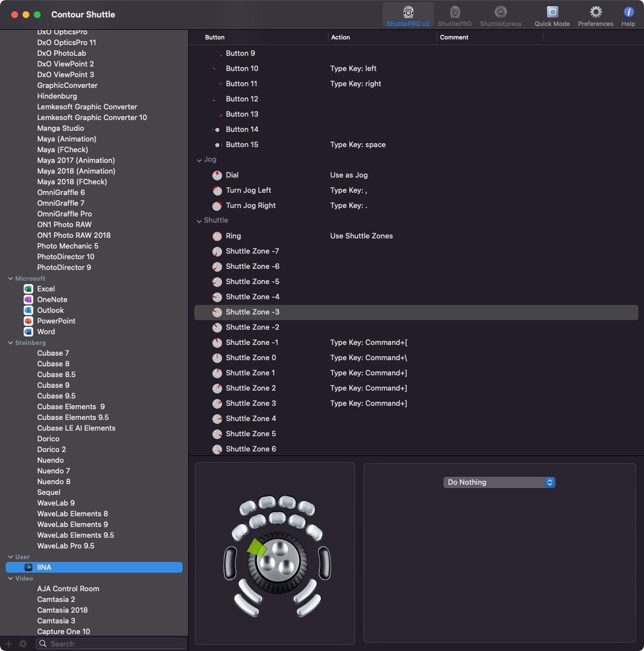The height and width of the screenshot is (651, 644).
Task: Click 'Use Shuttle Zones' action cell
Action: click(361, 236)
